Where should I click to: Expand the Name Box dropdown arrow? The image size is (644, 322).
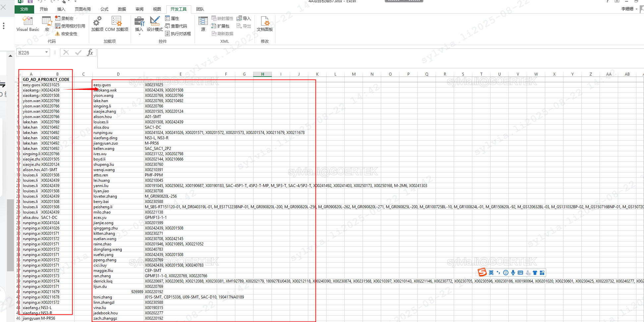pos(47,52)
